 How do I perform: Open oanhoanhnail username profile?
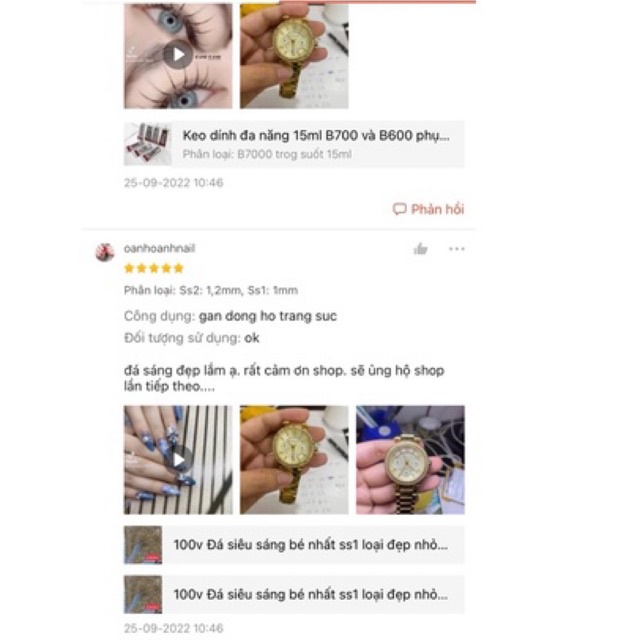[159, 248]
